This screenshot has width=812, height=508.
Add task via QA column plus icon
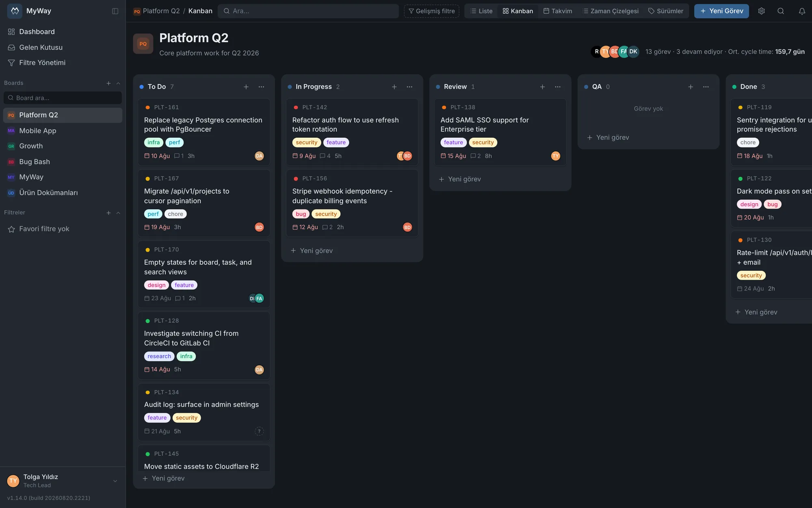coord(691,87)
